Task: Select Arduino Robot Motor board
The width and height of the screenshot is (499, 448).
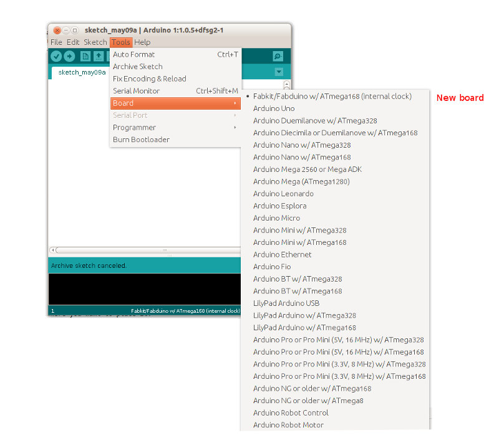Action: coord(335,425)
